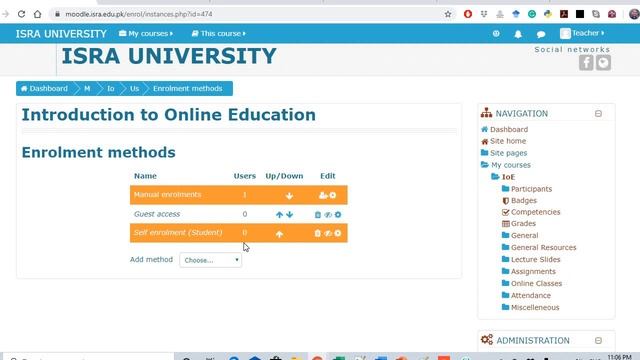Click Self enrolment (Student) name text
Viewport: 640px width, 360px height.
[x=178, y=233]
